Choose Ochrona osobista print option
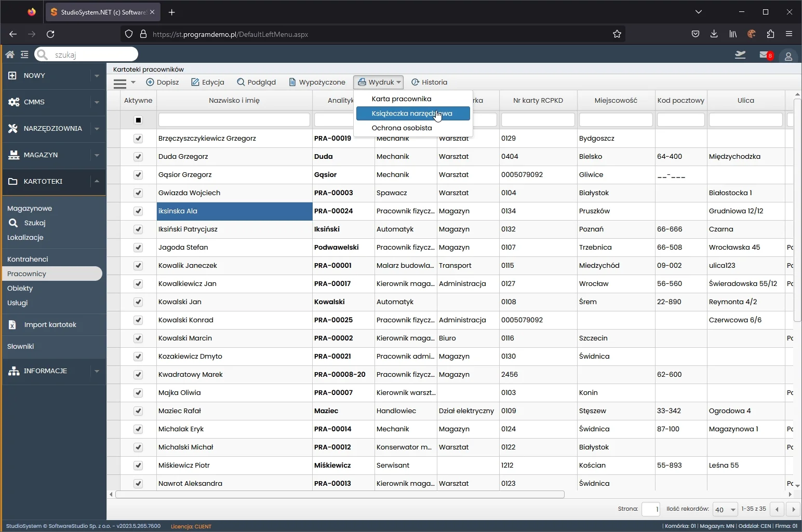 tap(402, 128)
